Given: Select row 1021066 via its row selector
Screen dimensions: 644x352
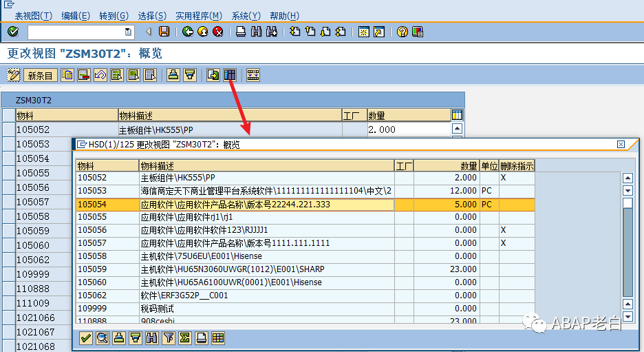Looking at the screenshot, I should click(x=9, y=318).
